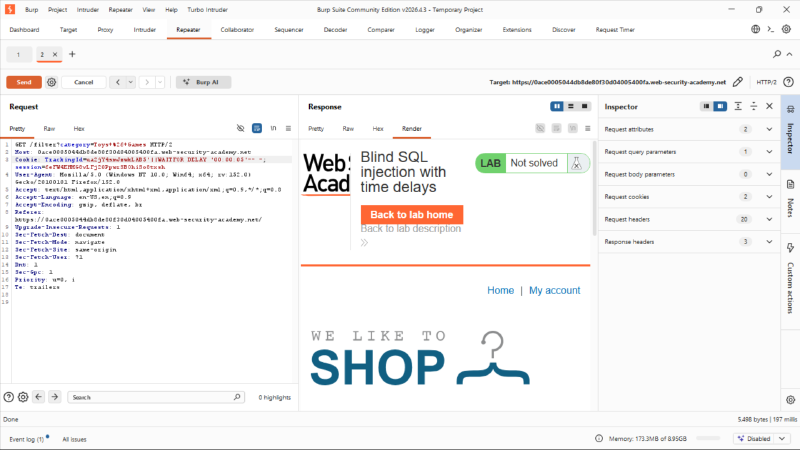Click Send request button
800x450 pixels.
pyautogui.click(x=24, y=82)
